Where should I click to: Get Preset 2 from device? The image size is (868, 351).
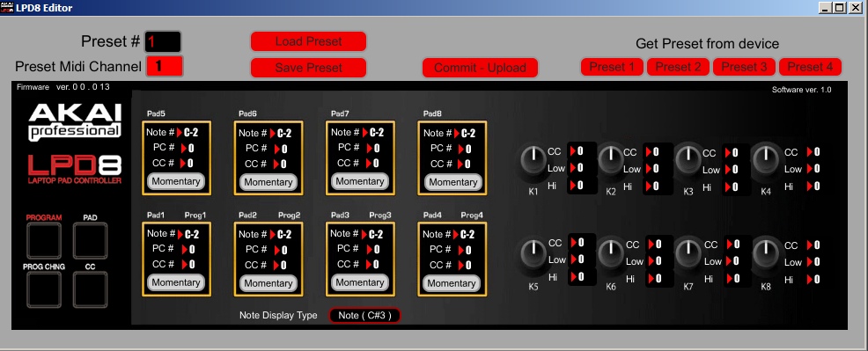(678, 67)
